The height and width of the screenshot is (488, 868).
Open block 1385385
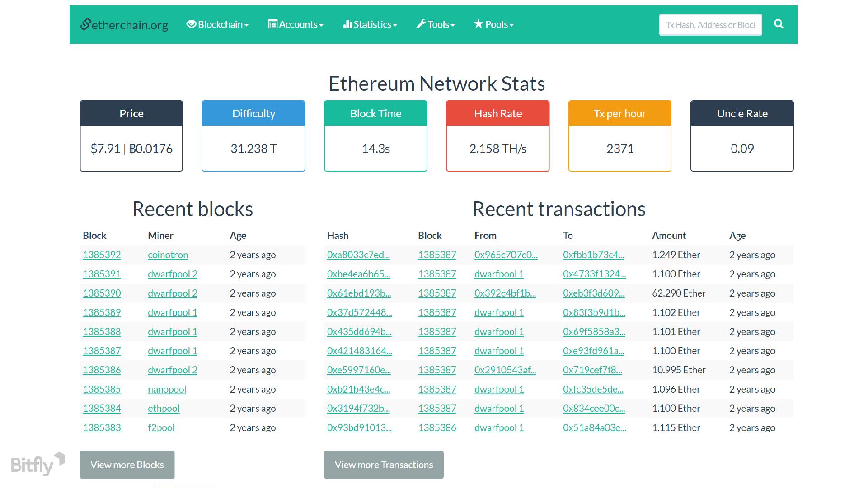coord(102,389)
